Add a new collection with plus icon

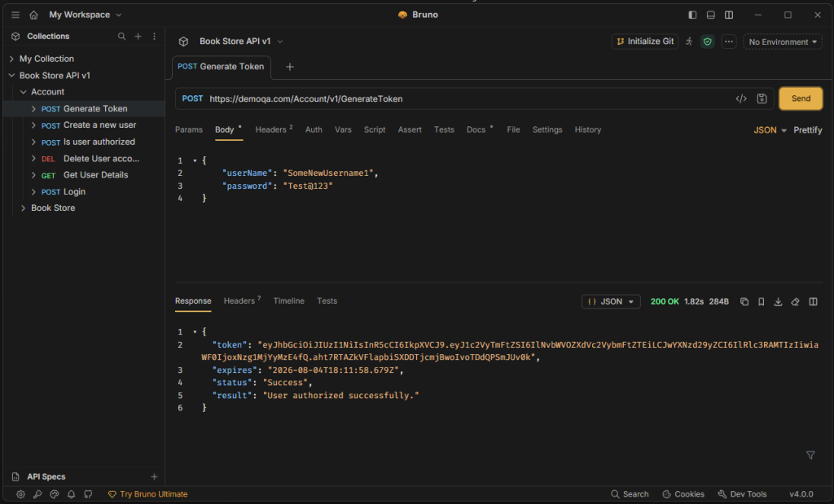[138, 36]
